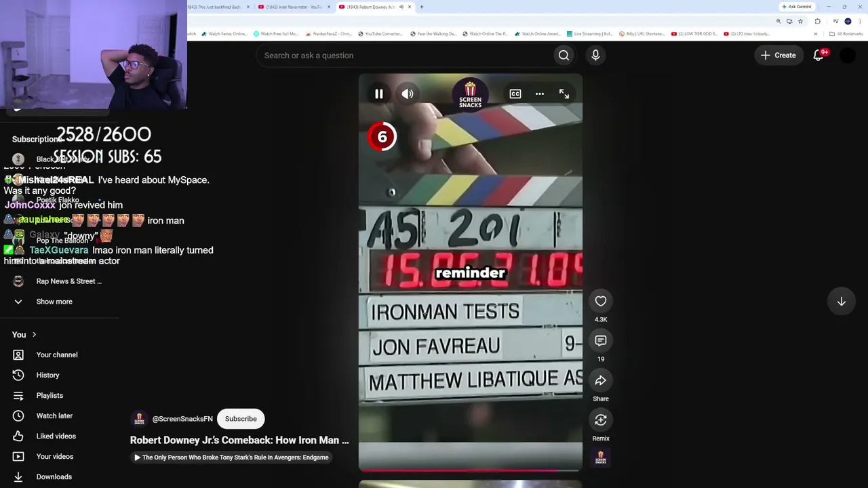The height and width of the screenshot is (488, 868).
Task: Open 'Your videos' in the sidebar
Action: point(54,457)
